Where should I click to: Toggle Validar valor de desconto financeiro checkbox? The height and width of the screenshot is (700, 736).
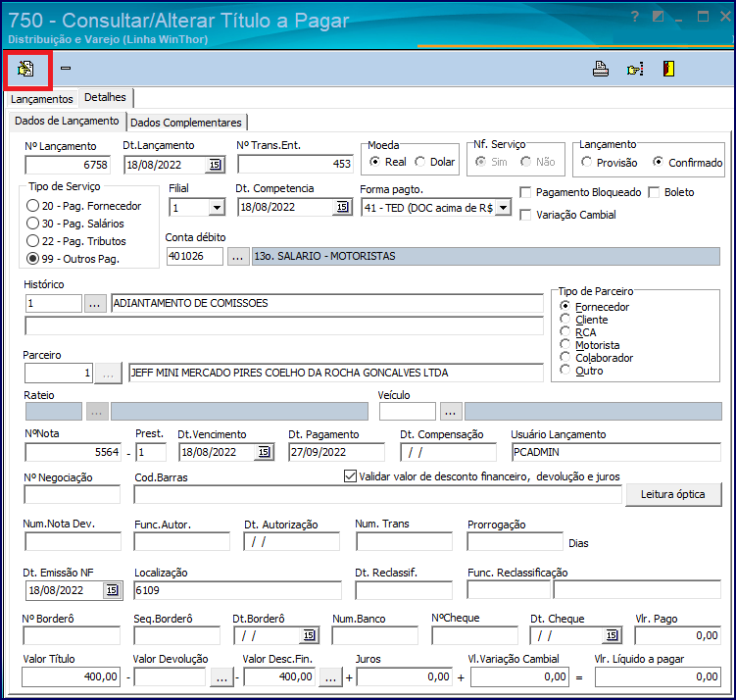click(350, 476)
